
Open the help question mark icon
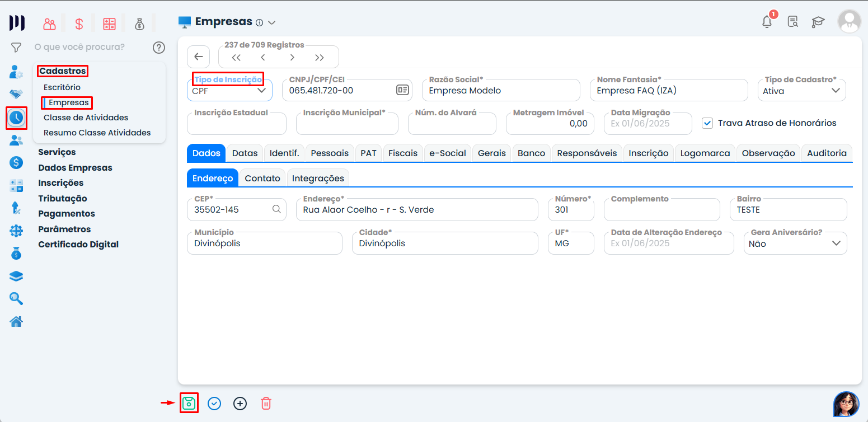coord(159,48)
